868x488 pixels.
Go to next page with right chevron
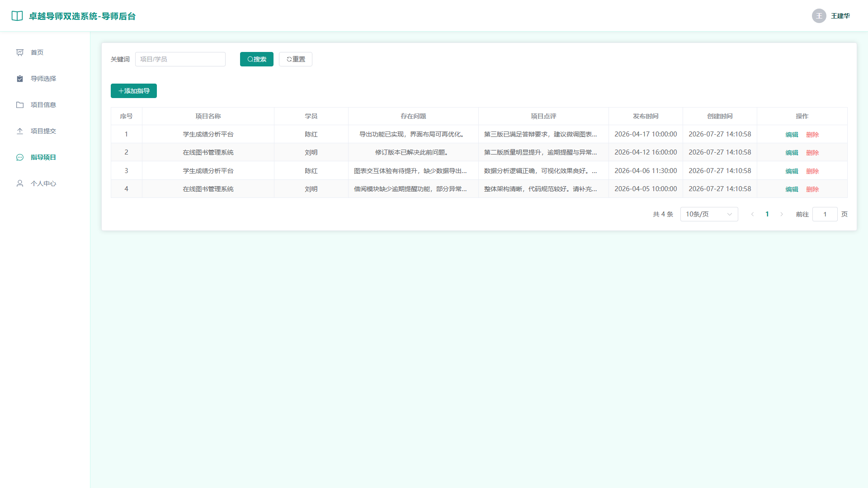coord(782,214)
